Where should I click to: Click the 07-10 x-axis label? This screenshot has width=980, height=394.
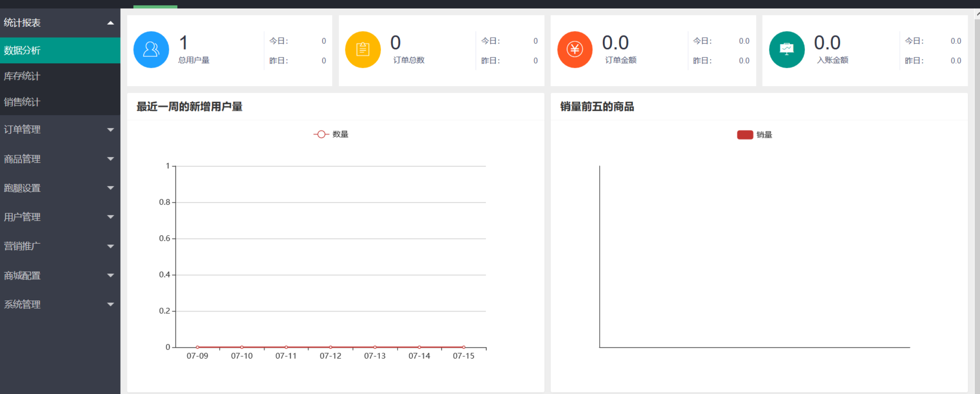click(x=242, y=356)
